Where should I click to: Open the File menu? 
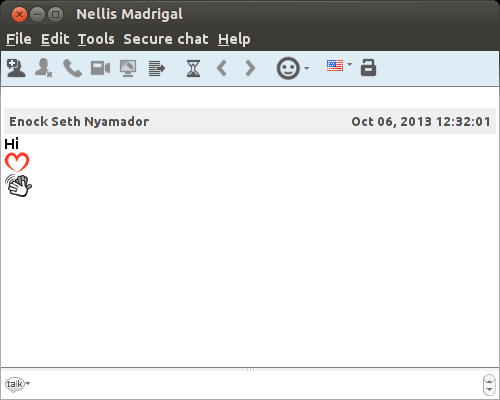point(19,39)
